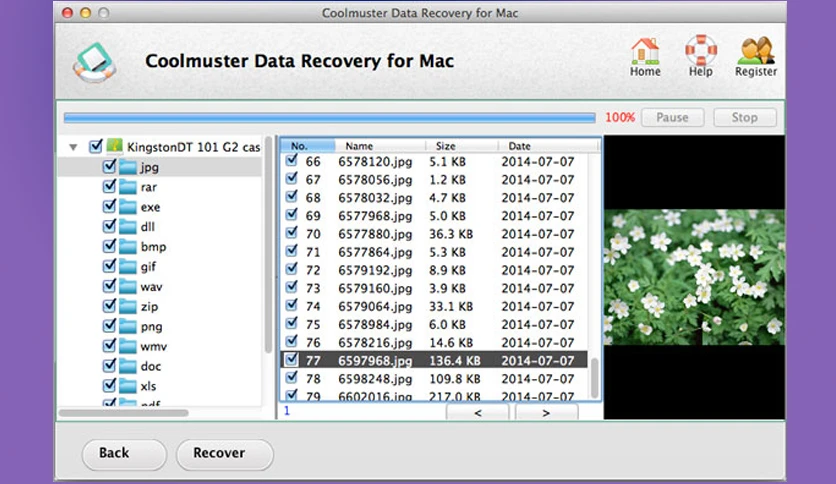Click the Back button
The image size is (836, 484).
pyautogui.click(x=124, y=454)
